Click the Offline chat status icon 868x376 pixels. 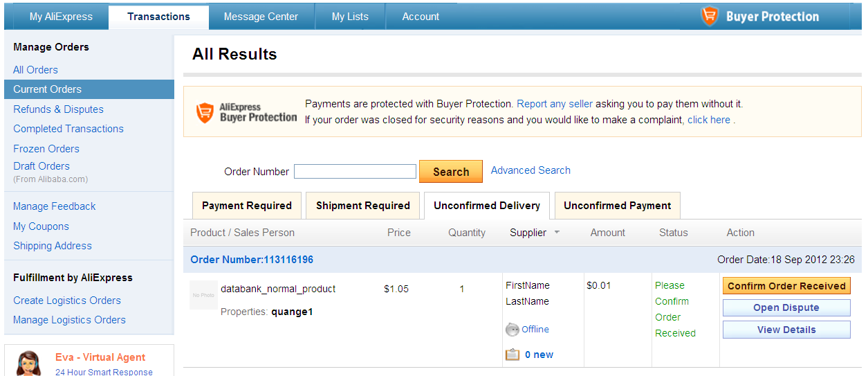point(513,330)
